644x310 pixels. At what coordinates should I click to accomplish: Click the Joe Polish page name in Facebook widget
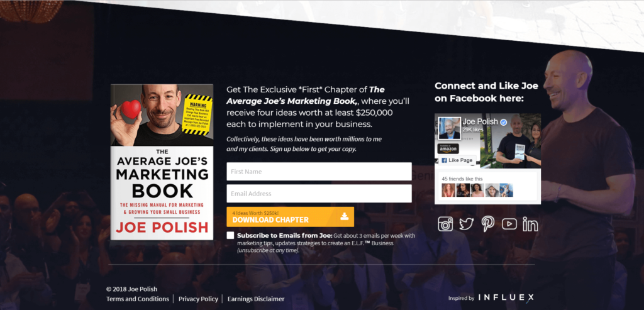pyautogui.click(x=480, y=122)
